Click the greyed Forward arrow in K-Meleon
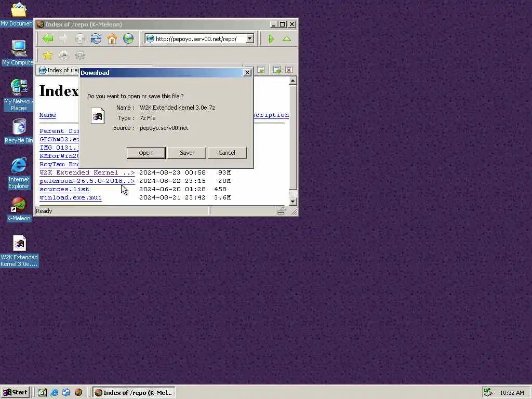The width and height of the screenshot is (532, 399). click(x=63, y=38)
